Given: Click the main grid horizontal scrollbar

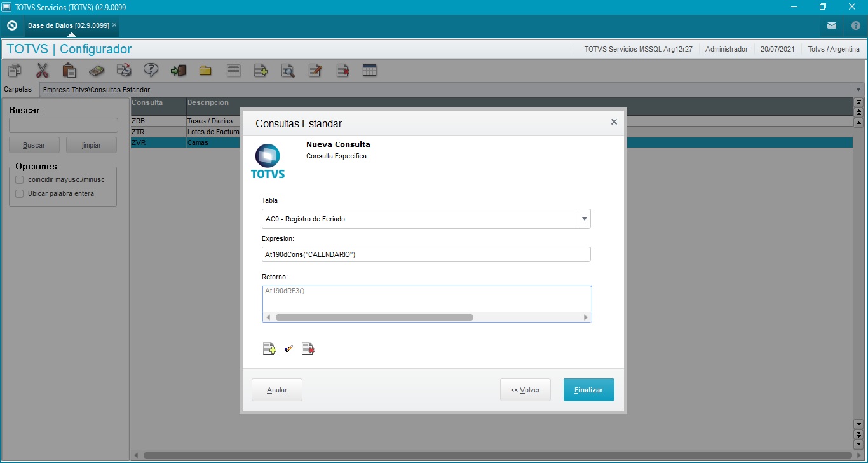Looking at the screenshot, I should (498, 455).
